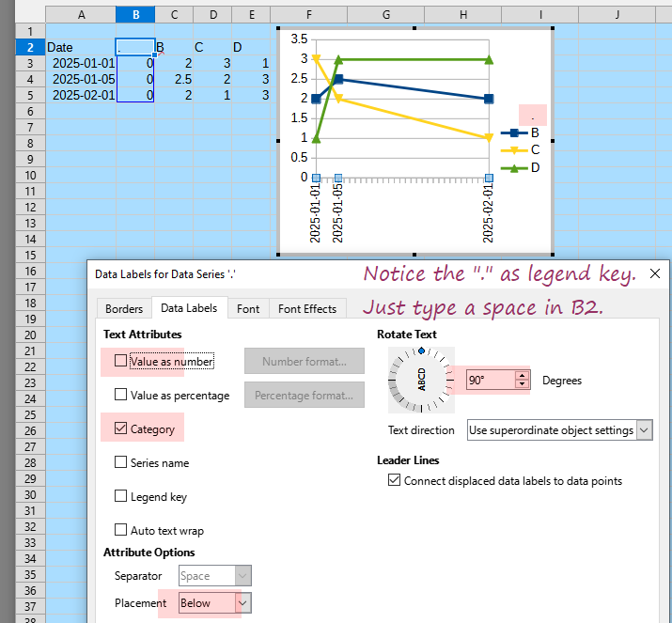Enable the Legend key checkbox

[x=121, y=496]
